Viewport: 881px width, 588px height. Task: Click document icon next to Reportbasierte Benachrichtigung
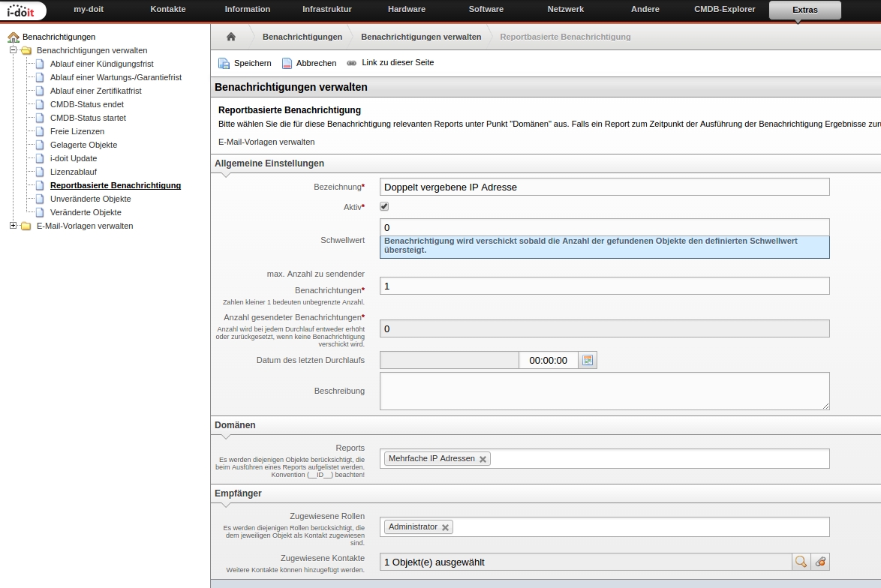40,185
